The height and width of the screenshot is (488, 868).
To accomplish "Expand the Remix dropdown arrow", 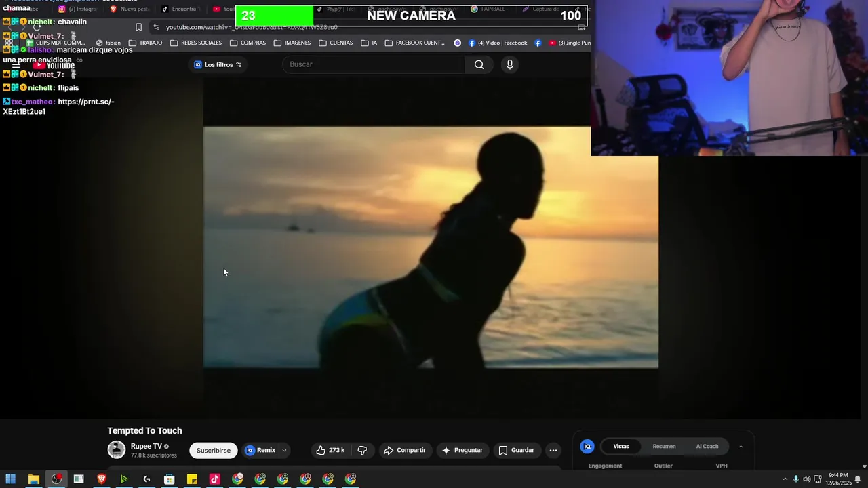I will (x=284, y=450).
